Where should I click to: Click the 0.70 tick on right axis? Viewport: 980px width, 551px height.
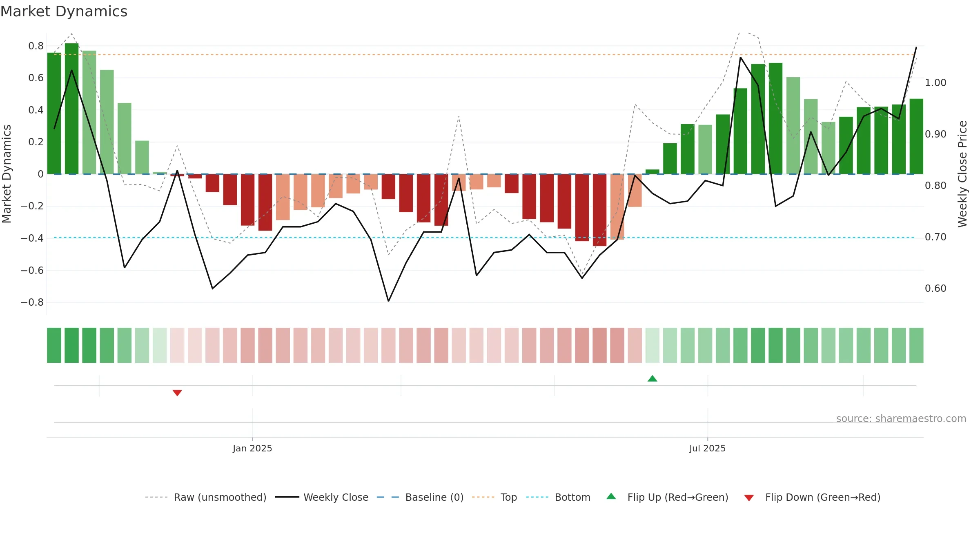click(935, 237)
